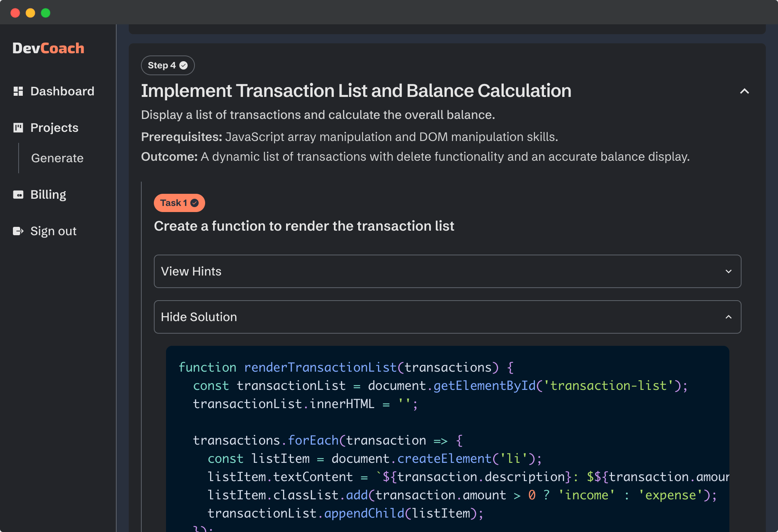
Task: Click the orange Task 1 badge
Action: click(x=179, y=203)
